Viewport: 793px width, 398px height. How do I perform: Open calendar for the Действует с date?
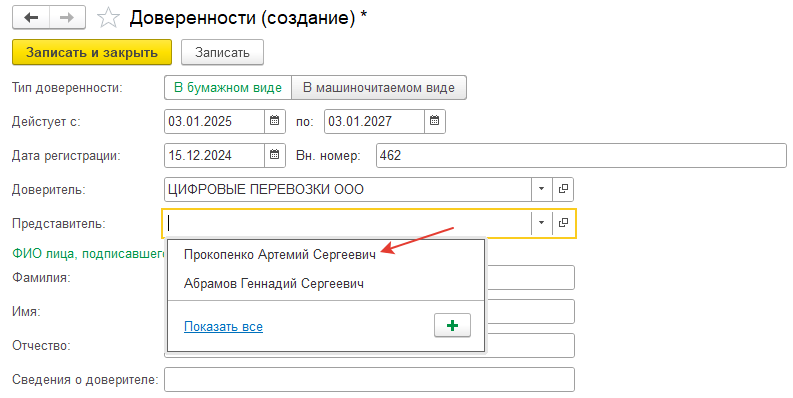coord(275,121)
